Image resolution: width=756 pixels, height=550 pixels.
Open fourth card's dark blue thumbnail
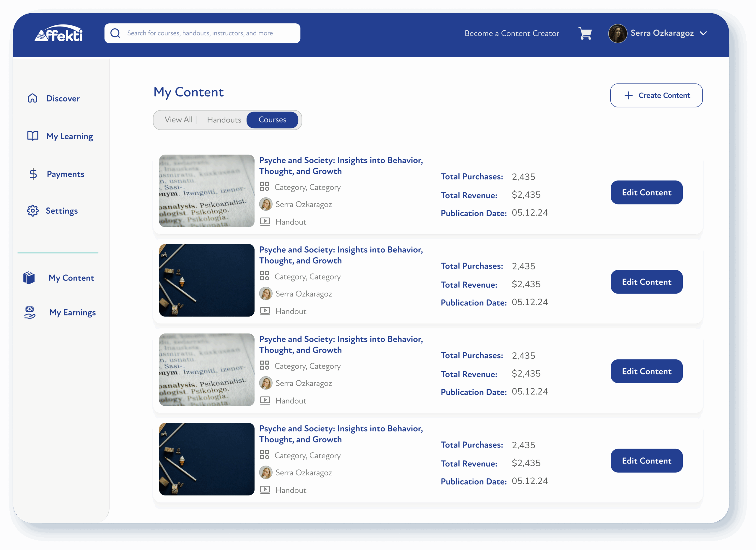tap(207, 459)
